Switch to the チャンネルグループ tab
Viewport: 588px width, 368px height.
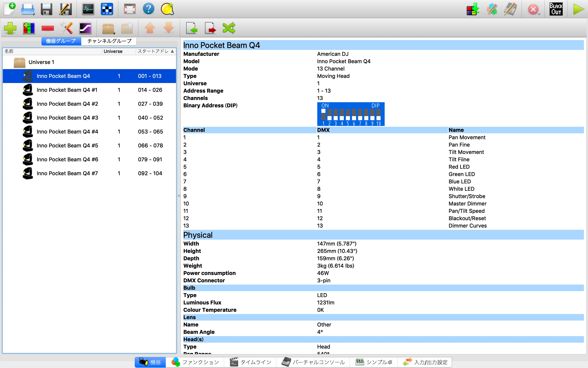(109, 41)
